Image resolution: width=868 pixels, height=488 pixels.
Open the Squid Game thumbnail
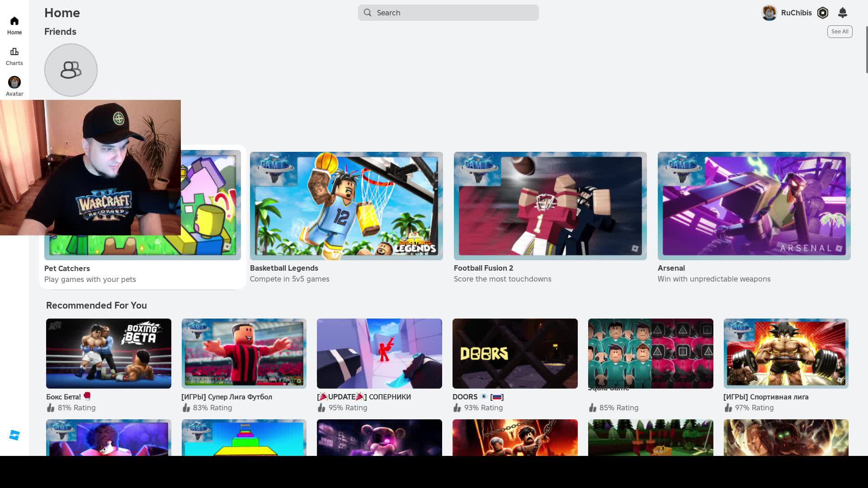pos(651,353)
